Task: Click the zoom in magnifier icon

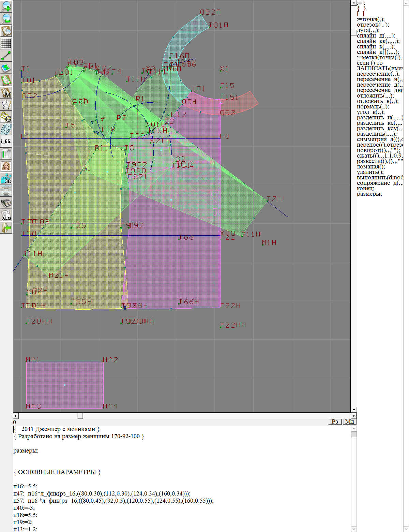Action: tap(6, 6)
